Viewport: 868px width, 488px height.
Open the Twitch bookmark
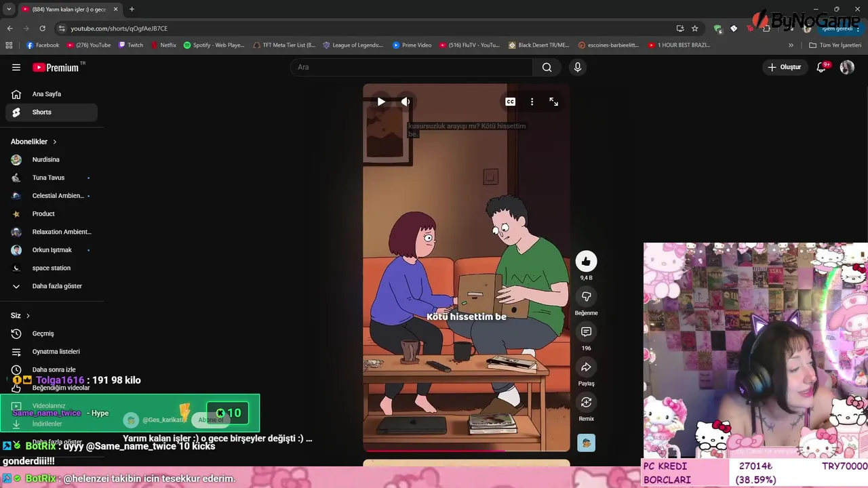(x=131, y=45)
